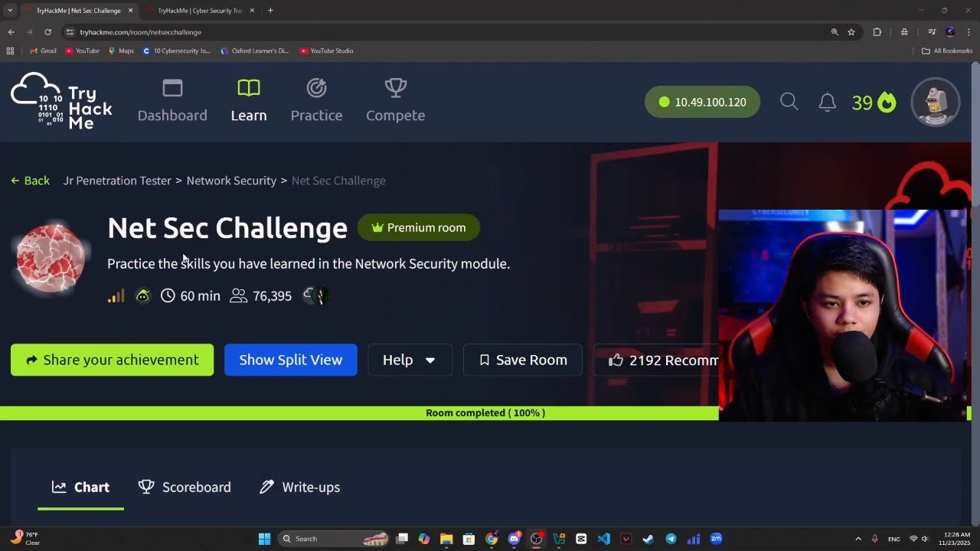Open Telegram from the taskbar
This screenshot has width=980, height=551.
(x=671, y=539)
